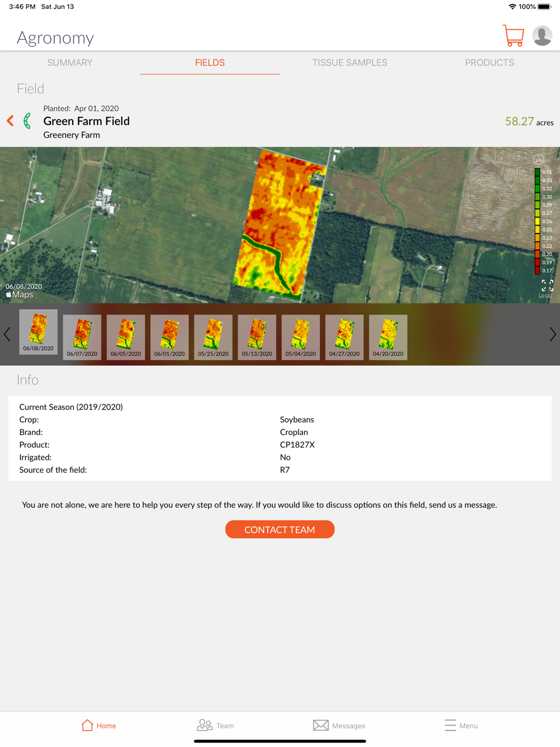The height and width of the screenshot is (747, 560).
Task: Select the 06/05/2020 imagery thumbnail
Action: (x=126, y=337)
